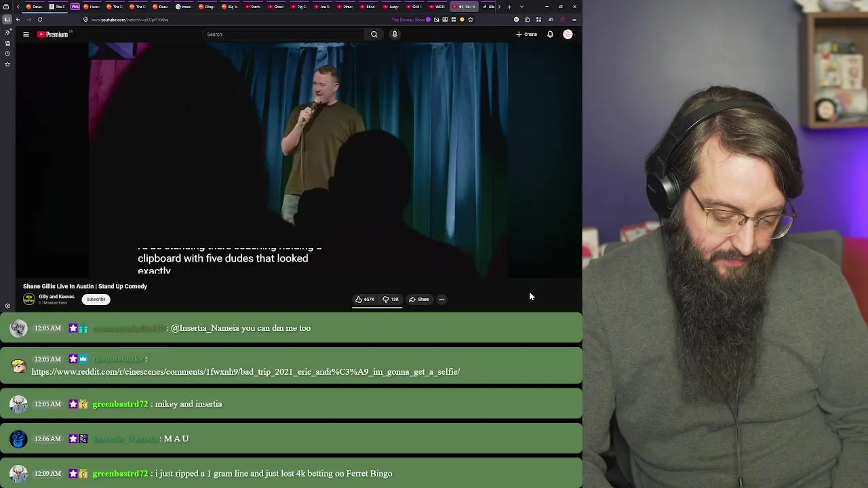Viewport: 868px width, 488px height.
Task: Open a new browser tab
Action: click(x=509, y=7)
